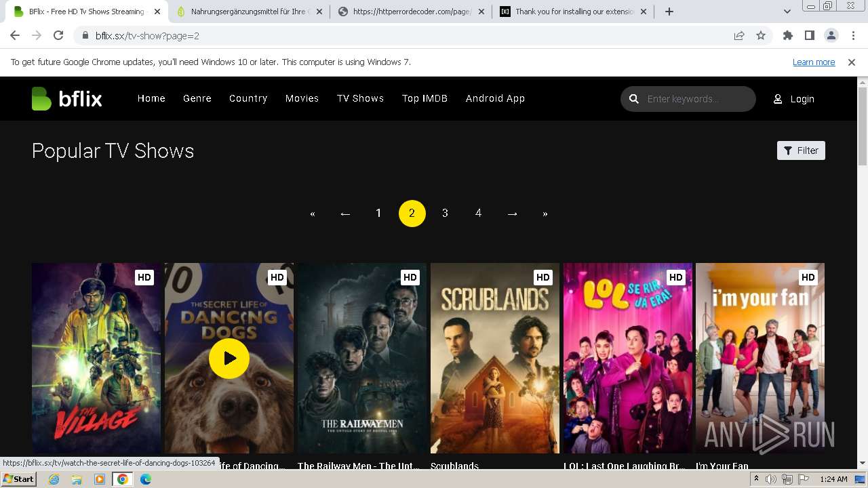Click the Enter keywords search field

688,99
